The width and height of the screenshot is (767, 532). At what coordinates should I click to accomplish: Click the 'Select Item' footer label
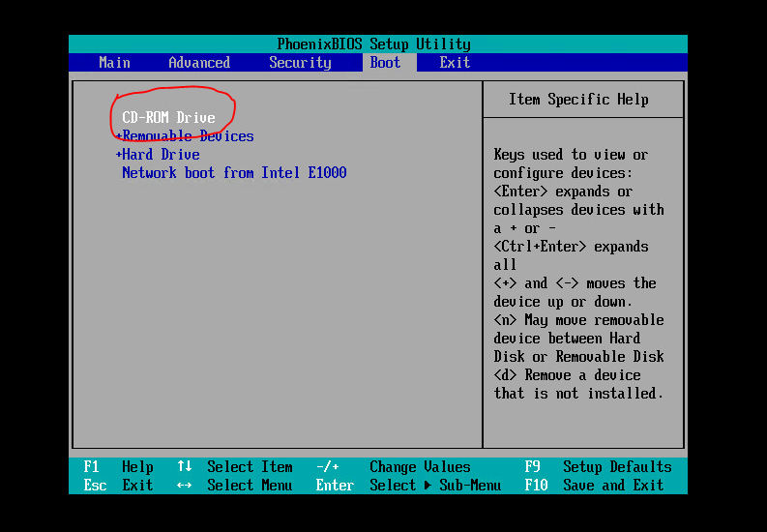[250, 467]
